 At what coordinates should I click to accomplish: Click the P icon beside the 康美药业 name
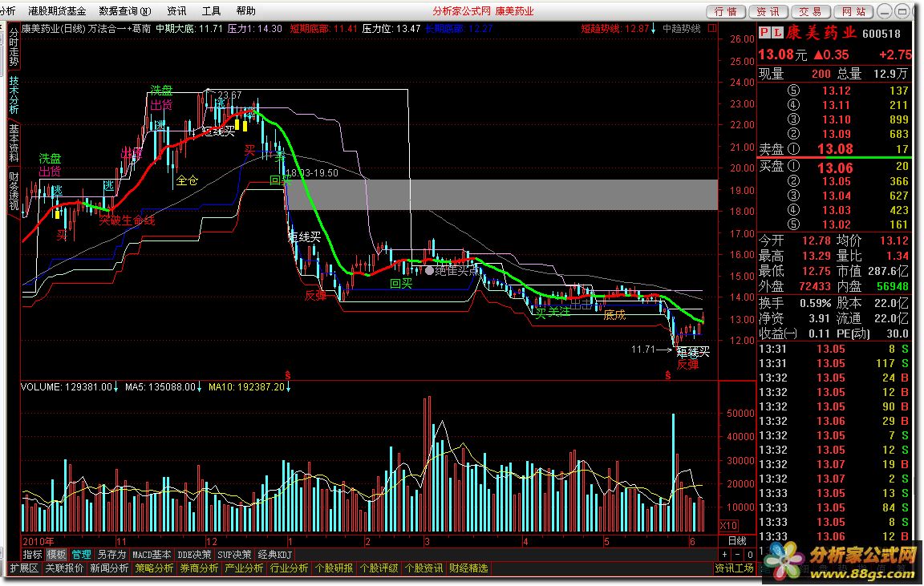coord(764,33)
